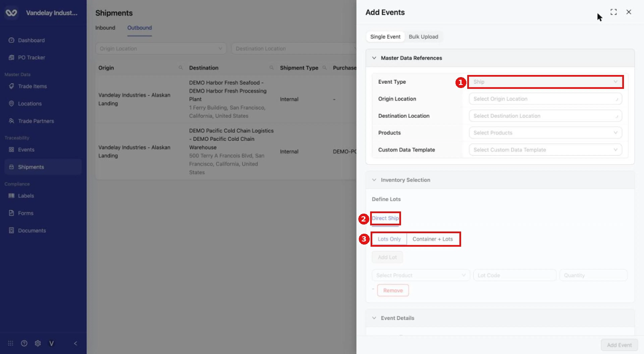Click the Add Lot button

coord(387,257)
